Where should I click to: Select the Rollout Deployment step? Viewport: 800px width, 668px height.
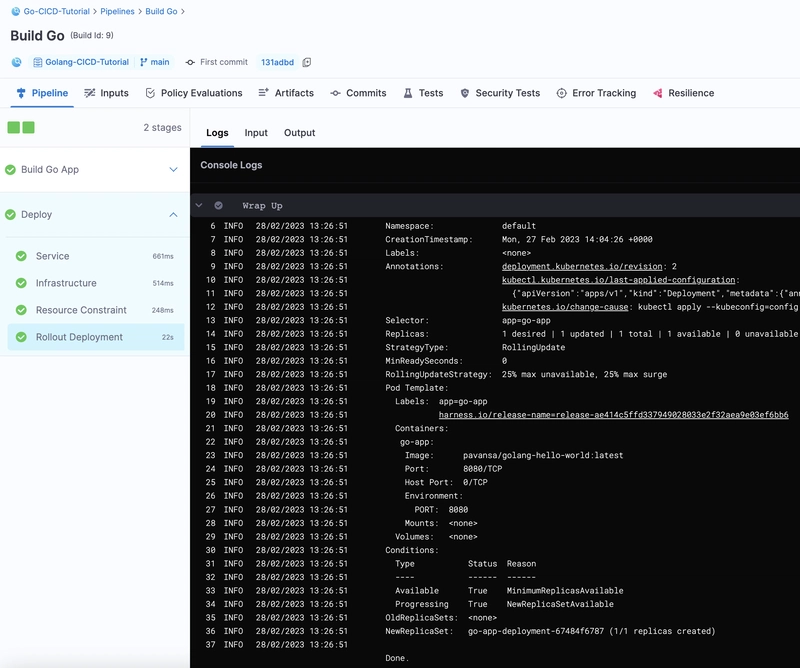click(96, 337)
